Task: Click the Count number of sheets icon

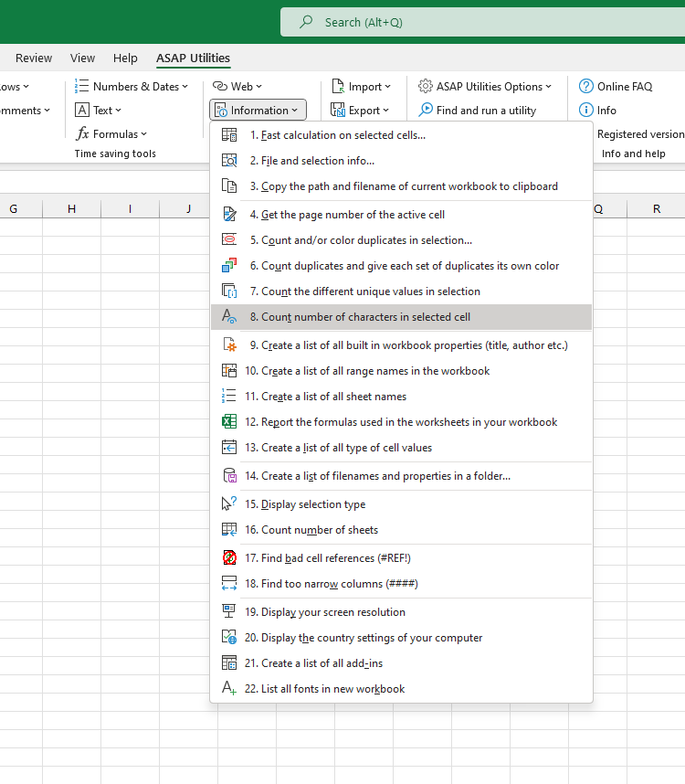Action: (x=229, y=529)
